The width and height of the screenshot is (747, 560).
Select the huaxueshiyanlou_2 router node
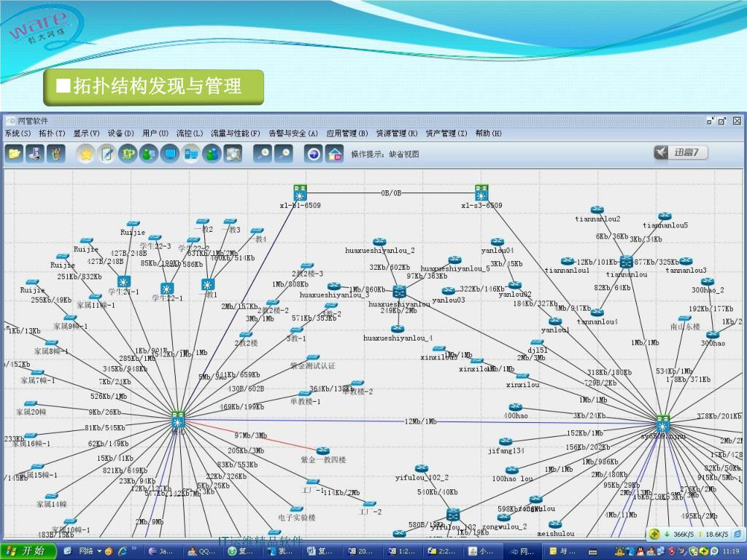pyautogui.click(x=379, y=242)
